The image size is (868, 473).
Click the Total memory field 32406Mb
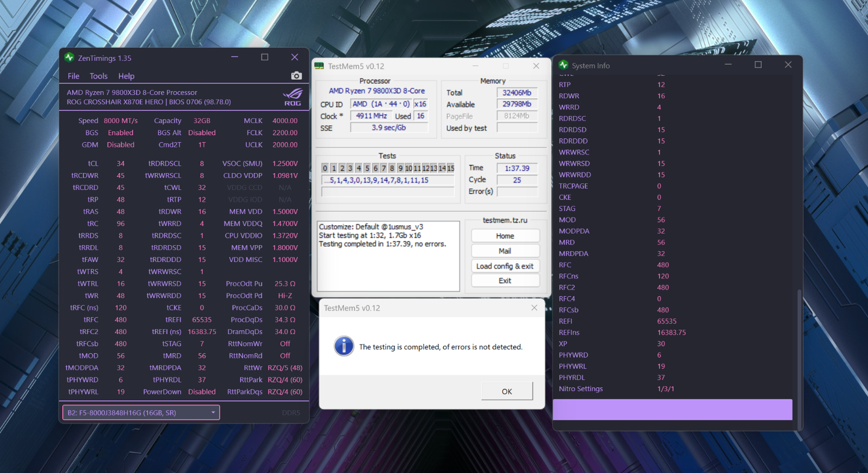pyautogui.click(x=517, y=93)
